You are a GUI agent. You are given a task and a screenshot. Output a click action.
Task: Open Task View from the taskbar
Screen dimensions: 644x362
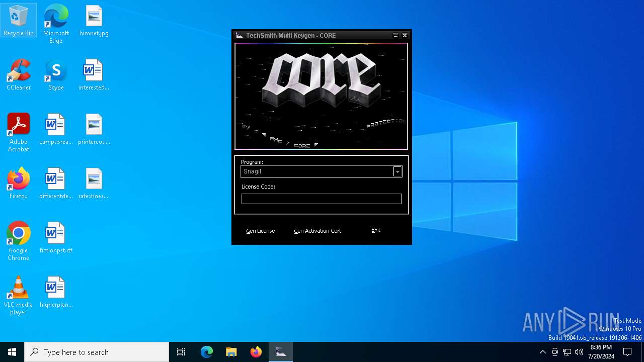181,352
